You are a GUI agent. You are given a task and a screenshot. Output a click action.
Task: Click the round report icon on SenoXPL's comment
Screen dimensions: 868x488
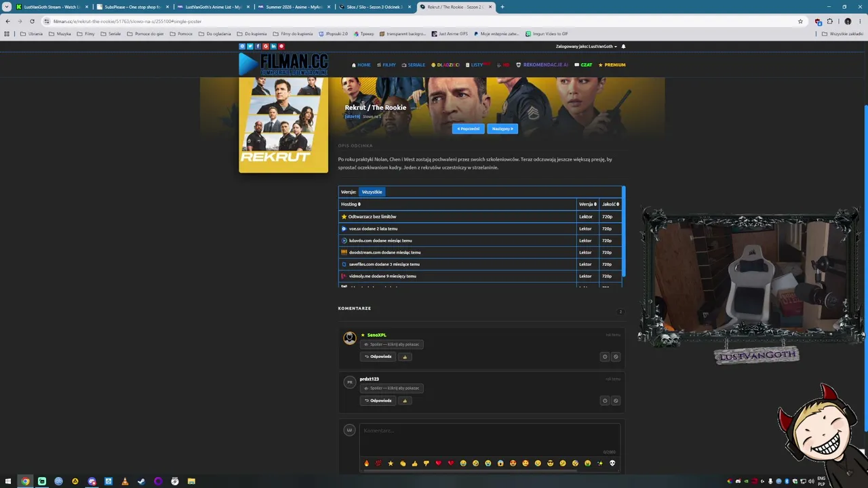[605, 357]
